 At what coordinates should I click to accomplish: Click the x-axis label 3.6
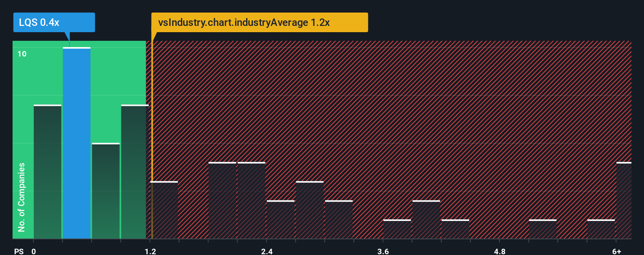click(x=383, y=251)
